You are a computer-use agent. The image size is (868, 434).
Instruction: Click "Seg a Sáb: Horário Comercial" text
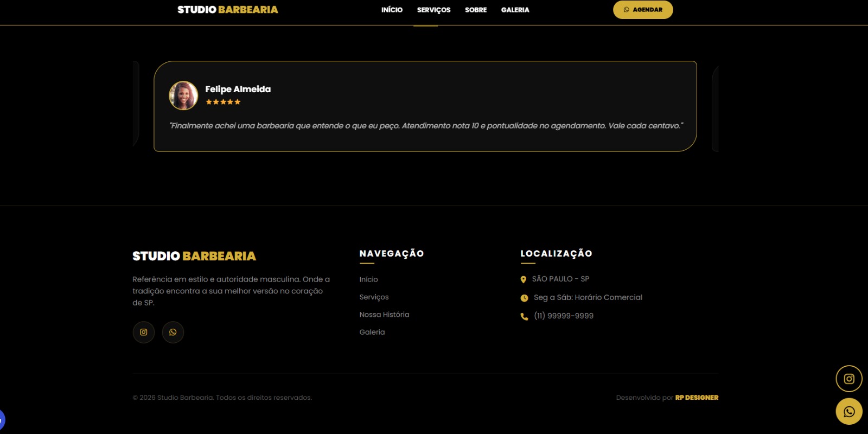pyautogui.click(x=588, y=297)
